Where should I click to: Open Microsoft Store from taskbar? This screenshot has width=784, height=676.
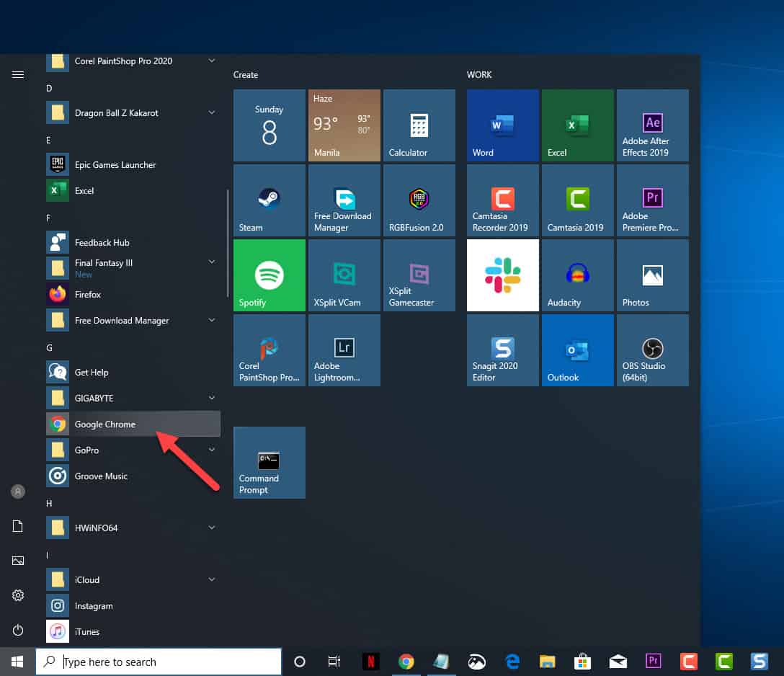[x=582, y=662]
